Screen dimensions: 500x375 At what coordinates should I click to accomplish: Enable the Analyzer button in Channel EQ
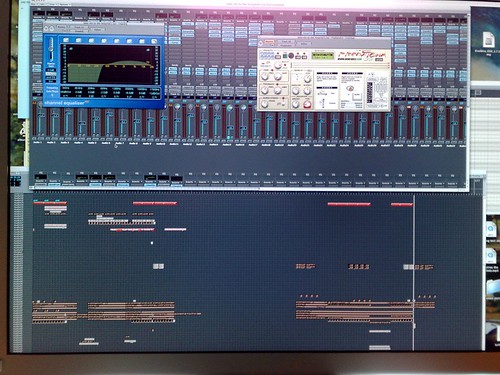(51, 74)
